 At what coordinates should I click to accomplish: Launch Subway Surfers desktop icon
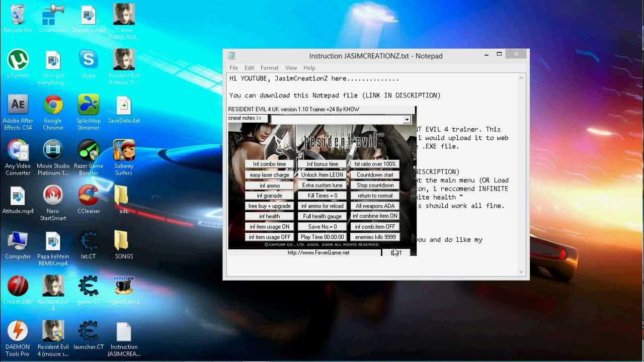(124, 158)
